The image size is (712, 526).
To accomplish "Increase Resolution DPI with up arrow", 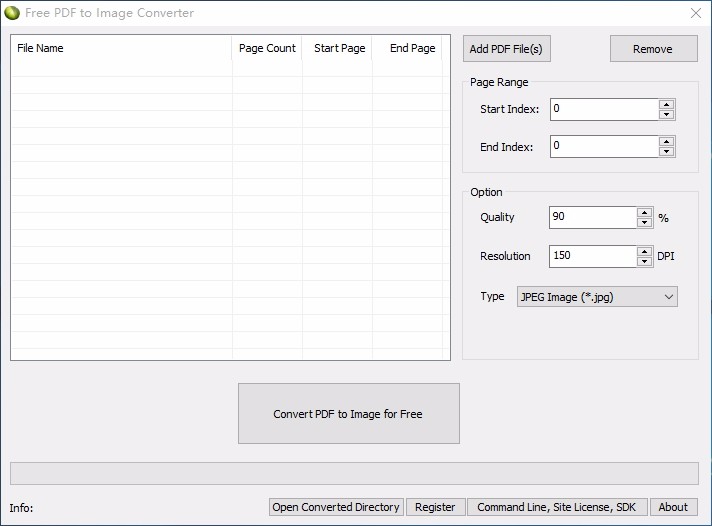I will pyautogui.click(x=644, y=251).
